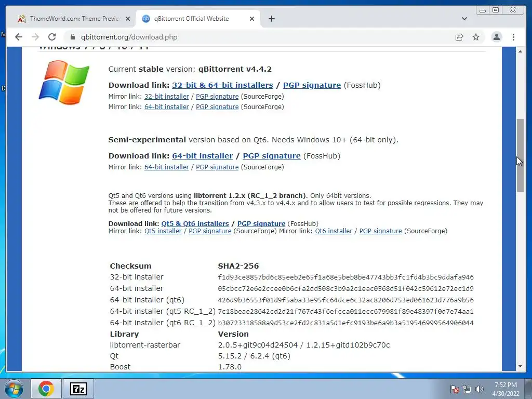Click the Boost version 1.78.0 value
This screenshot has height=399, width=532.
coord(230,367)
